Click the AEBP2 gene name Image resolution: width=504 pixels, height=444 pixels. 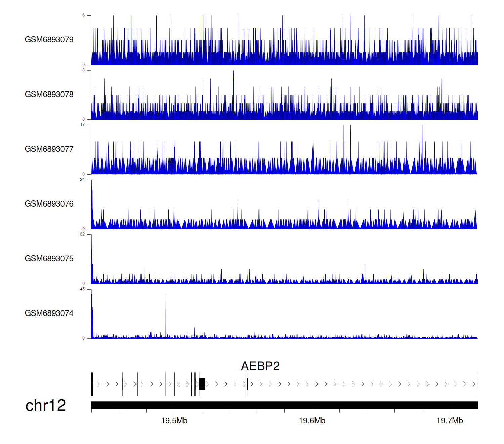[260, 366]
